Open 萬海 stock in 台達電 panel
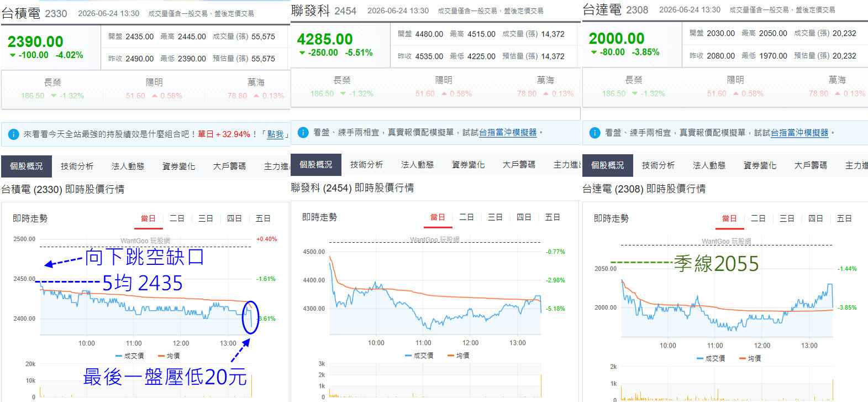868x402 pixels. [x=837, y=80]
